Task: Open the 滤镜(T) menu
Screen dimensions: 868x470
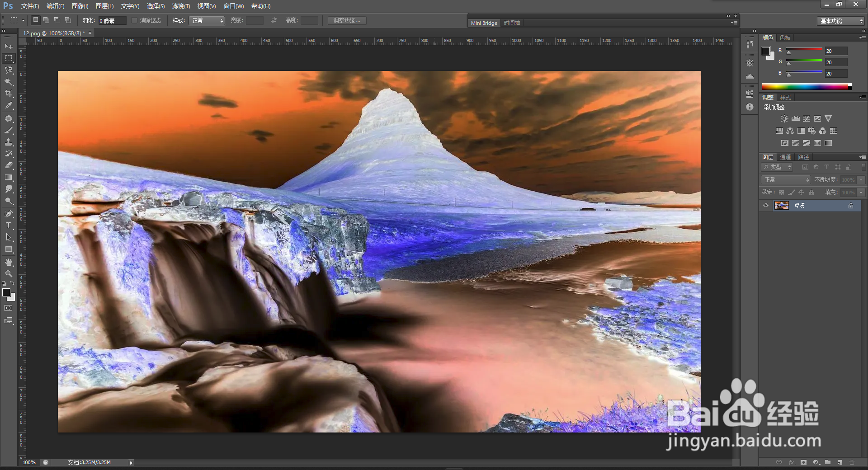Action: 181,6
